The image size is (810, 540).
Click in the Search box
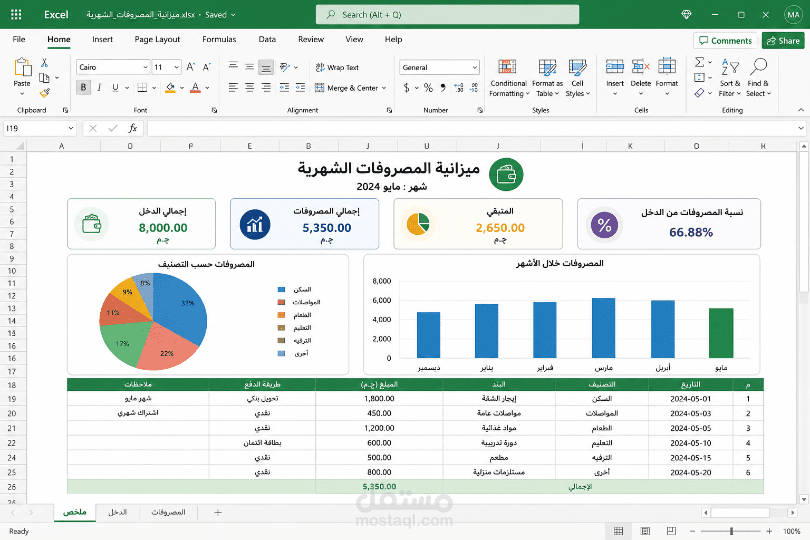(447, 14)
